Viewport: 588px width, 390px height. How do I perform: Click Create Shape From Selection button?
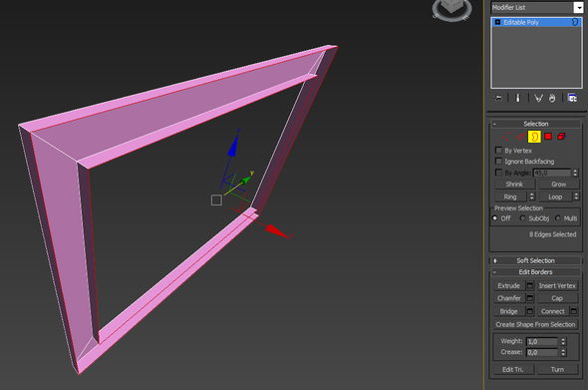[535, 324]
